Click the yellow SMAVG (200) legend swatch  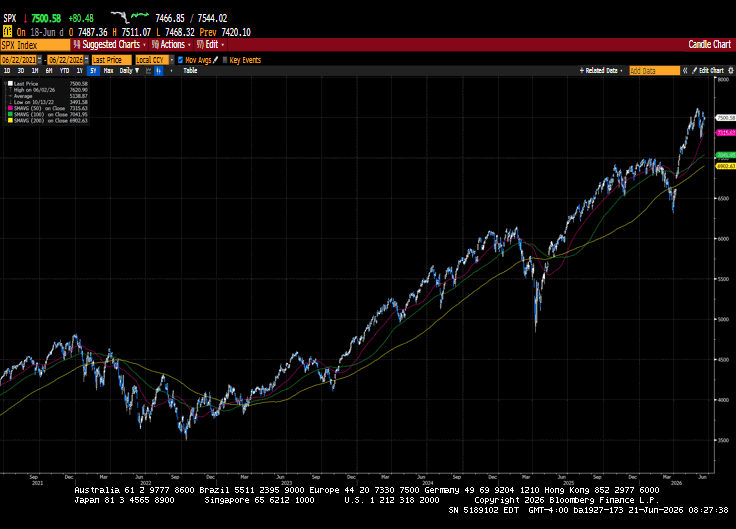[x=10, y=121]
